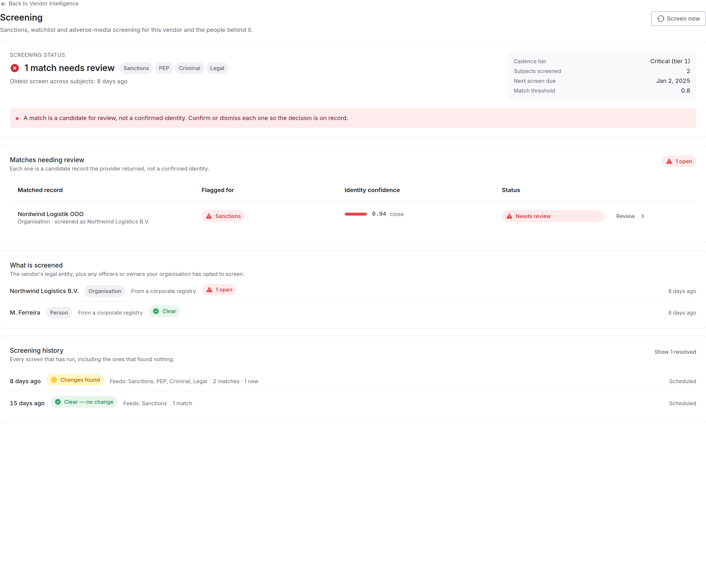Image resolution: width=706 pixels, height=588 pixels.
Task: Click the red error icon beside match status
Action: tap(14, 68)
